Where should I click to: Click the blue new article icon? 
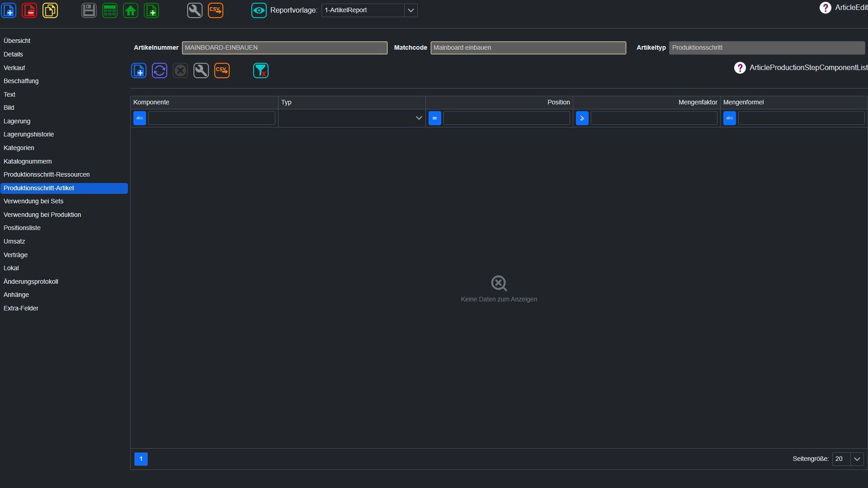pyautogui.click(x=9, y=10)
